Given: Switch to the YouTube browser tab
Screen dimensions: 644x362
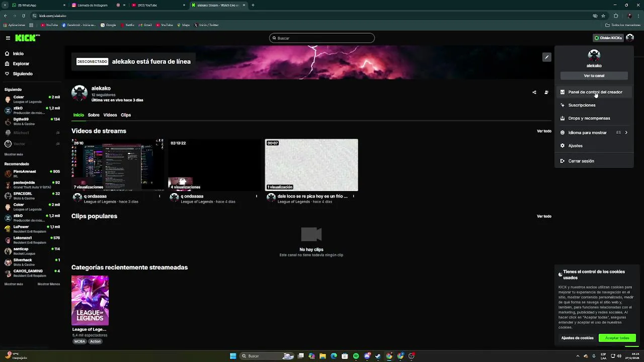Looking at the screenshot, I should (x=158, y=5).
